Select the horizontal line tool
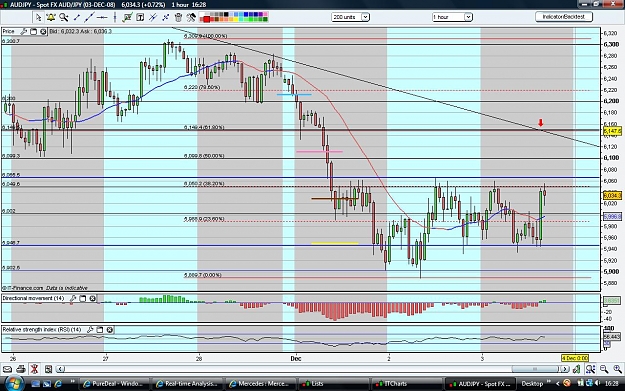 [x=102, y=17]
